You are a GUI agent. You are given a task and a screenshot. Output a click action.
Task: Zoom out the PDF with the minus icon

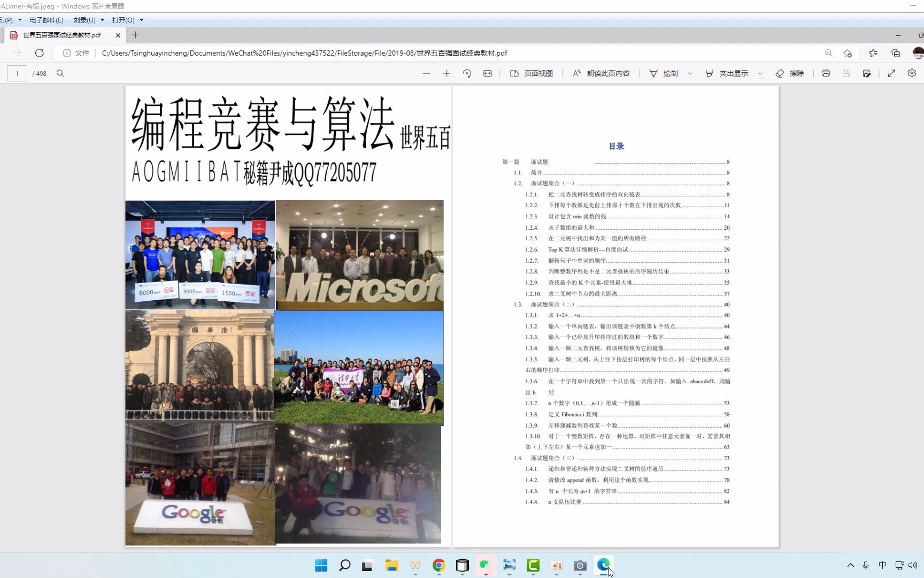(x=426, y=73)
